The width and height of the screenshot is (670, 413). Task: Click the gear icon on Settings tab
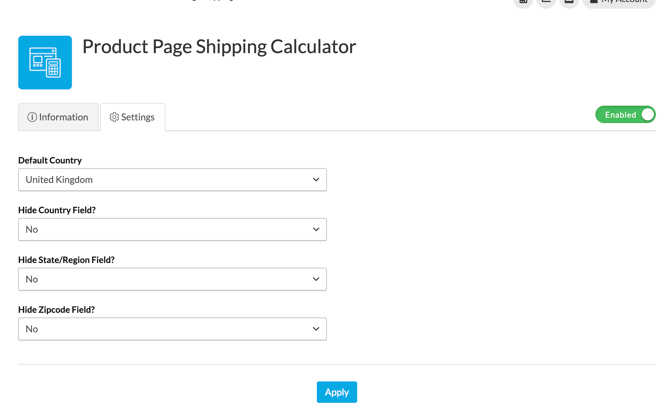[x=114, y=117]
